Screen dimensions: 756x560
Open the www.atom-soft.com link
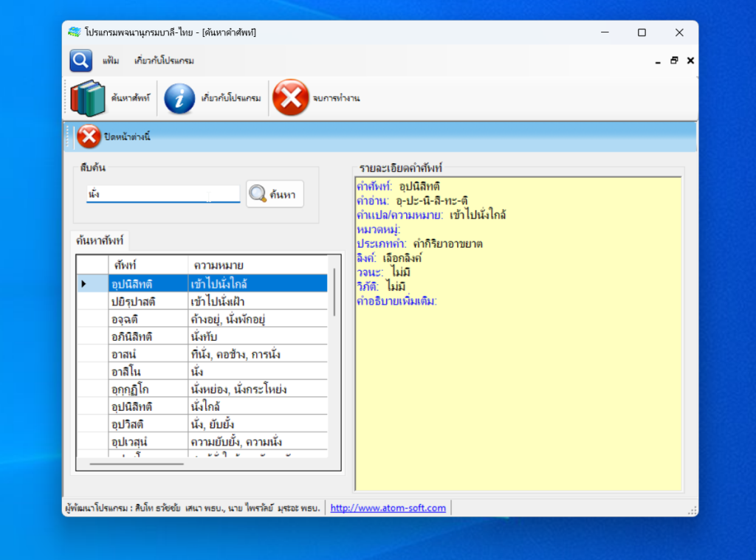tap(388, 508)
